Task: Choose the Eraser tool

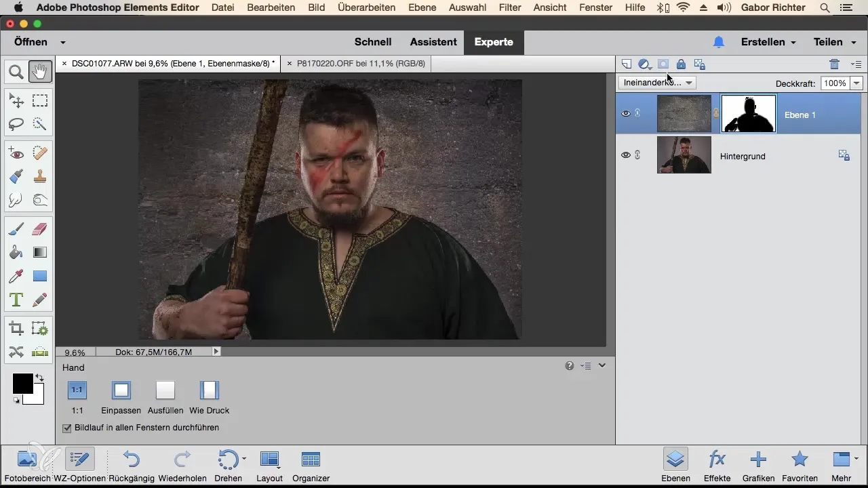Action: point(40,229)
